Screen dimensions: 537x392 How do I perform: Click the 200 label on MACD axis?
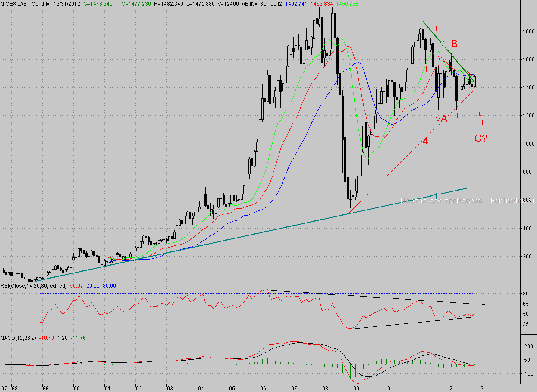point(529,346)
